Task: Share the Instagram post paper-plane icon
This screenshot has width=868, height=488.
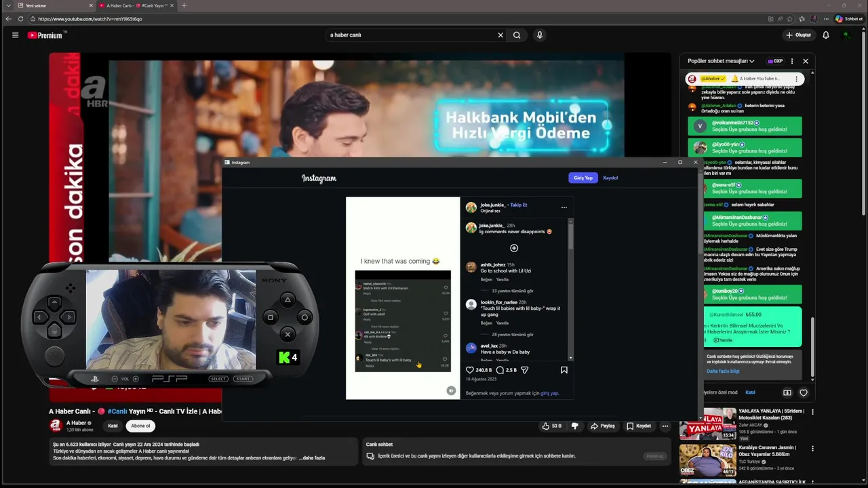Action: click(x=524, y=370)
